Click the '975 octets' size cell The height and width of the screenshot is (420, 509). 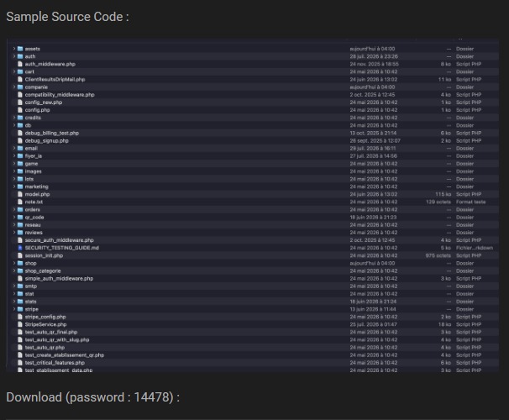coord(438,255)
